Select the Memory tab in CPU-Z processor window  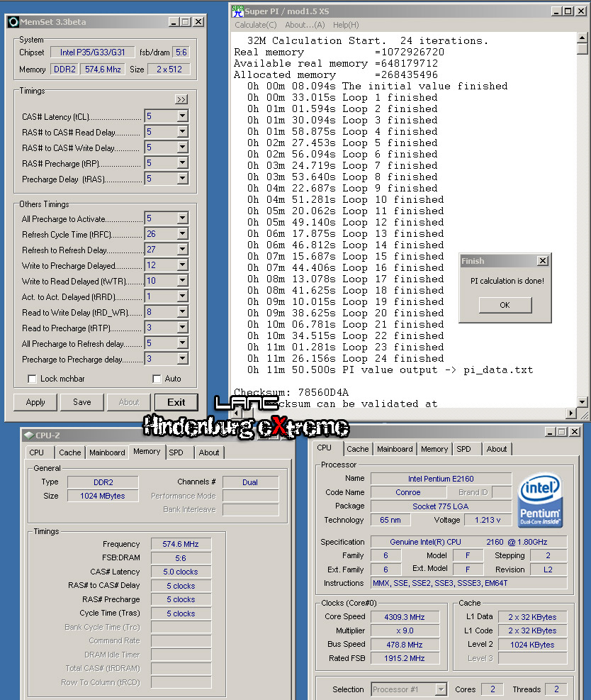(434, 449)
